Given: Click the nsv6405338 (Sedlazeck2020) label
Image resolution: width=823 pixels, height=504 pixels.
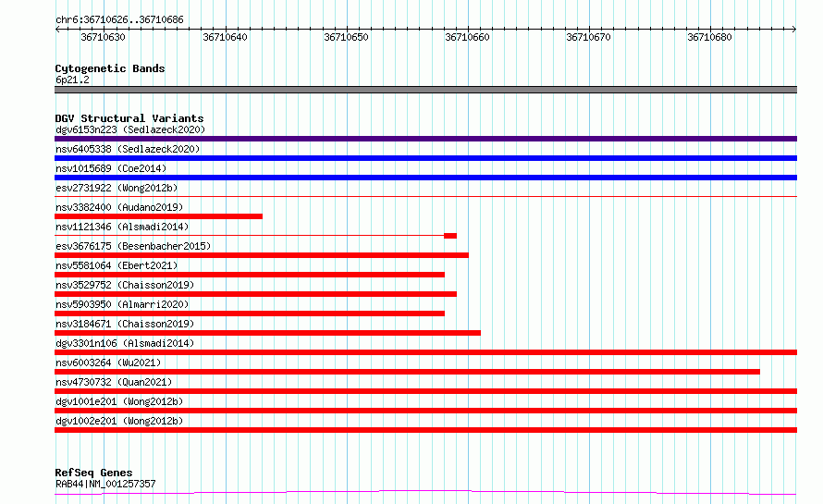Looking at the screenshot, I should click(x=128, y=149).
